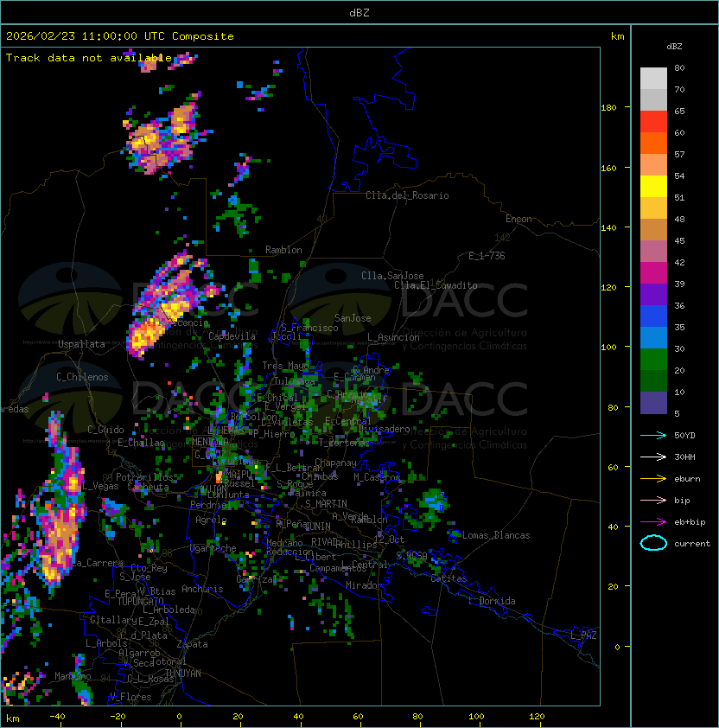The width and height of the screenshot is (719, 728).
Task: Click the Lomas_Blancas location label
Action: coord(496,535)
